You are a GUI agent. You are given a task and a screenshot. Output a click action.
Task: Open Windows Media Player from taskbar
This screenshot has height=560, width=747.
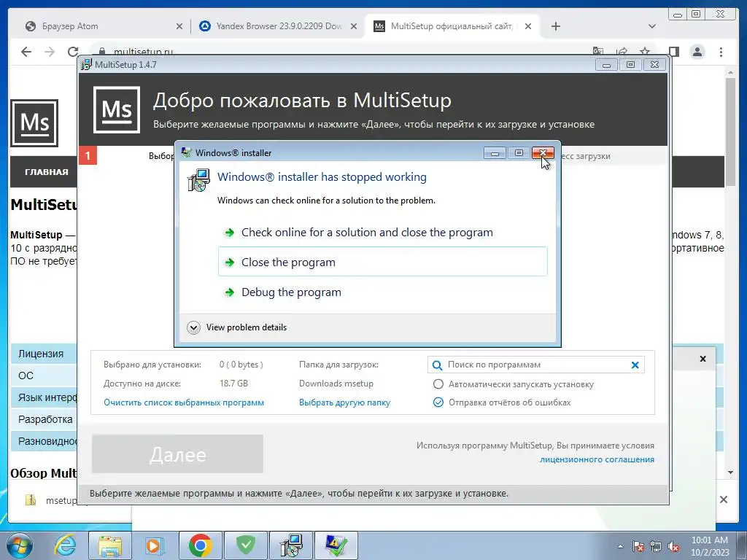(x=155, y=545)
